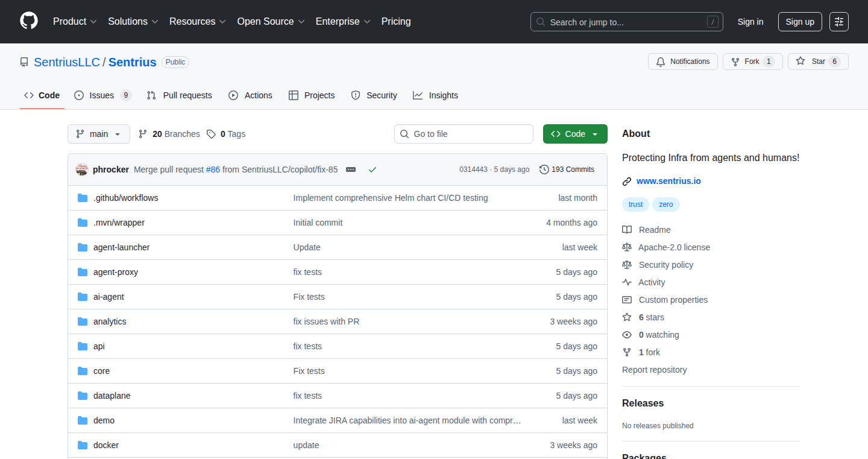Viewport: 868px width, 459px height.
Task: Click the tag icon next to 0 Tags
Action: [x=211, y=134]
